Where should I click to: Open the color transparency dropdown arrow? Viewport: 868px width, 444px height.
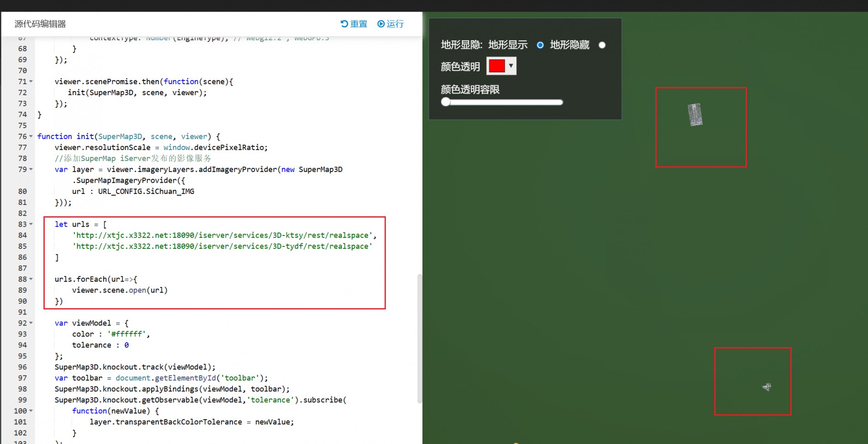511,66
